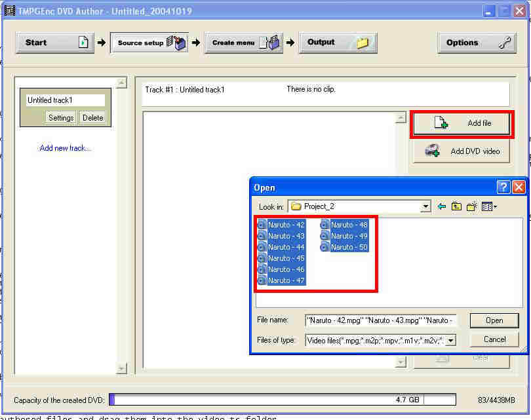531x420 pixels.
Task: Click the video icon beside Naruto - 48
Action: (x=325, y=225)
